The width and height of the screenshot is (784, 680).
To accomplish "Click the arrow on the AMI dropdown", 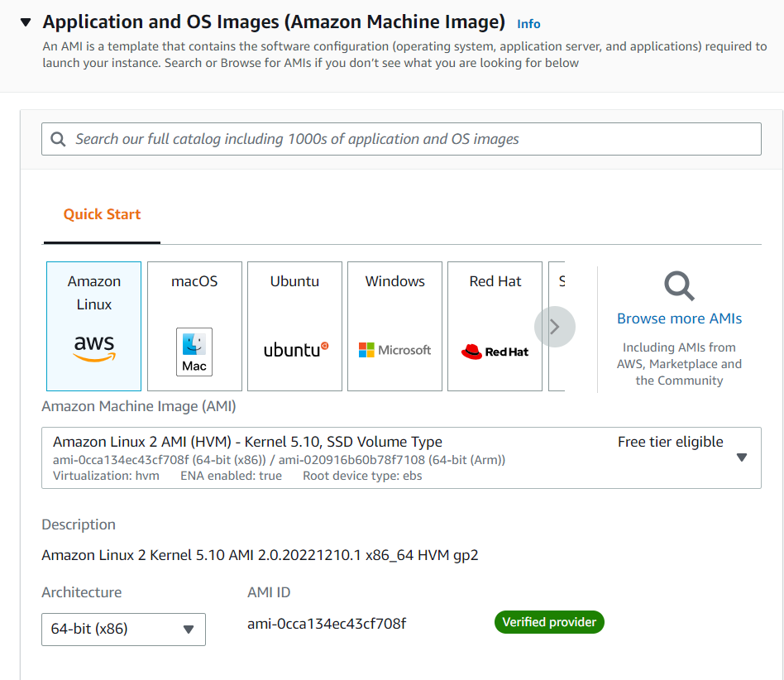I will coord(742,457).
